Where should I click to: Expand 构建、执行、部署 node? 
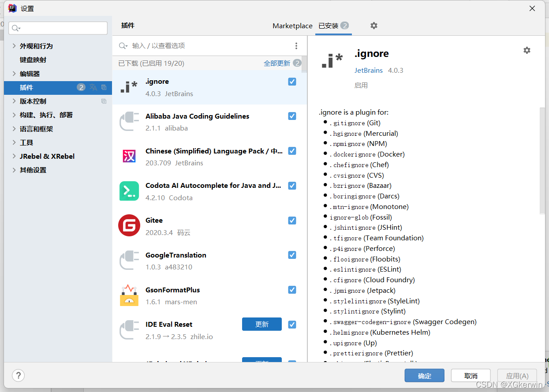pos(14,115)
